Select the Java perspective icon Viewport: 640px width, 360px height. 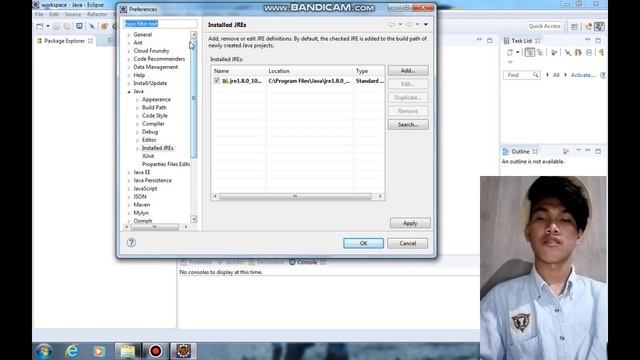[x=599, y=27]
